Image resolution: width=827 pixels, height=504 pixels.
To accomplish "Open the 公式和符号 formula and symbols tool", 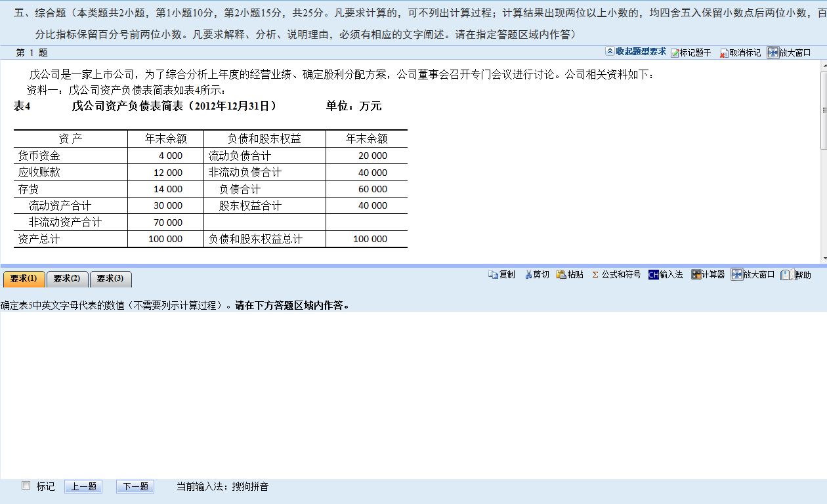I will tap(615, 275).
